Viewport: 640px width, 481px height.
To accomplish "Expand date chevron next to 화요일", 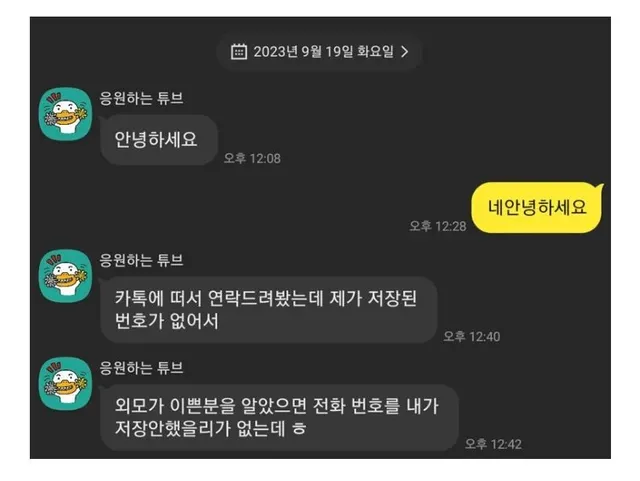I will (404, 51).
